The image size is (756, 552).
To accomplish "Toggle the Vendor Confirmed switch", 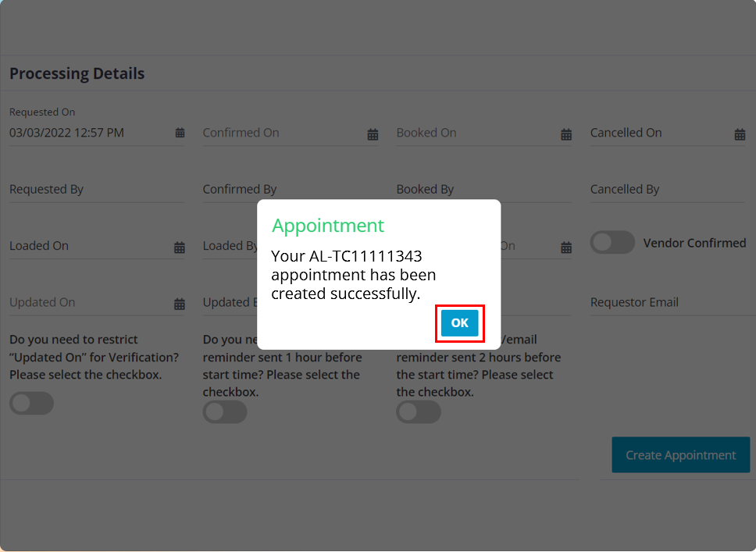I will pos(613,243).
